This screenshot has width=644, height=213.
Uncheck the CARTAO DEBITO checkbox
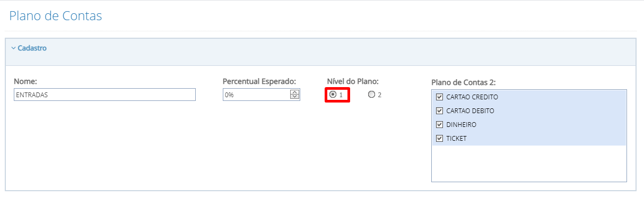pyautogui.click(x=439, y=111)
